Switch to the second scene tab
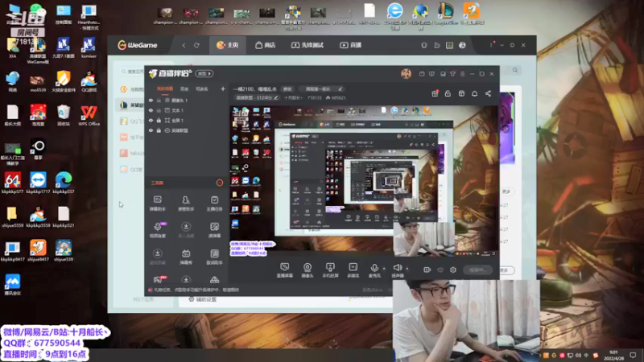Screen dimensions: 644x362 point(184,88)
